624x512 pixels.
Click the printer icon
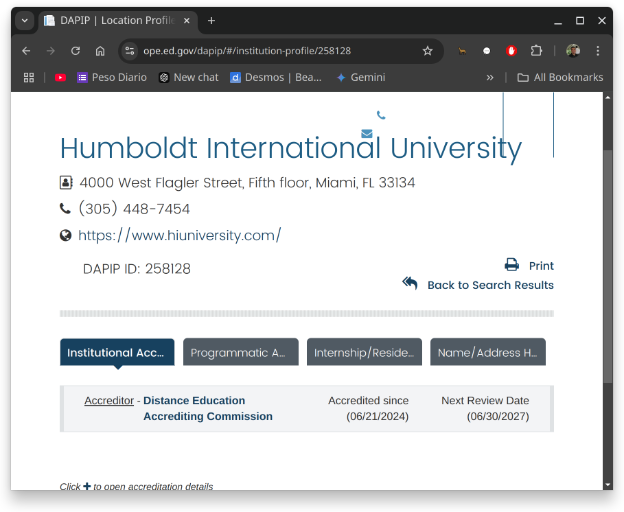click(512, 265)
